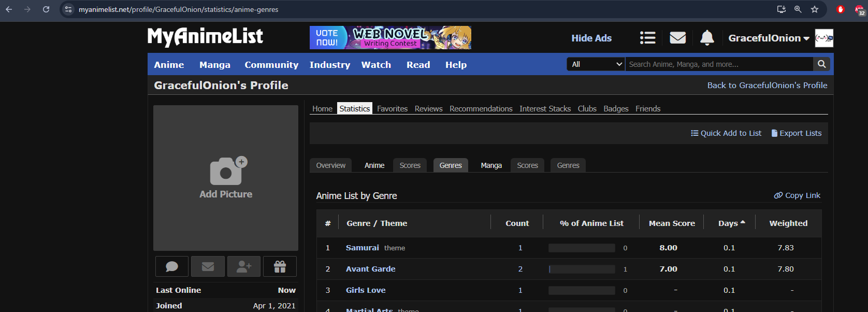Open browser zoom magnifier icon

coord(798,9)
